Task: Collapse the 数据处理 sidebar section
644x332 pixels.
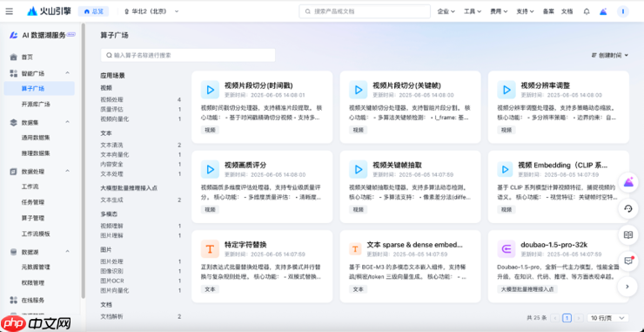Action: 67,171
